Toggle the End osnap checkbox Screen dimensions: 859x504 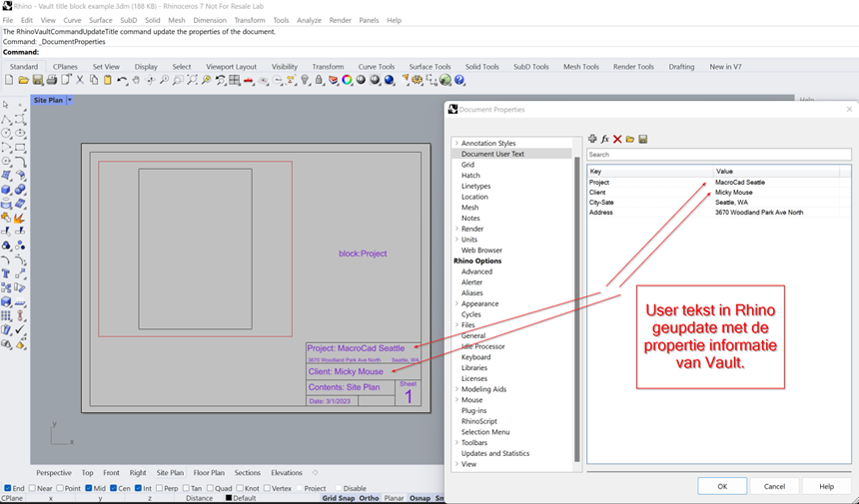(8, 488)
